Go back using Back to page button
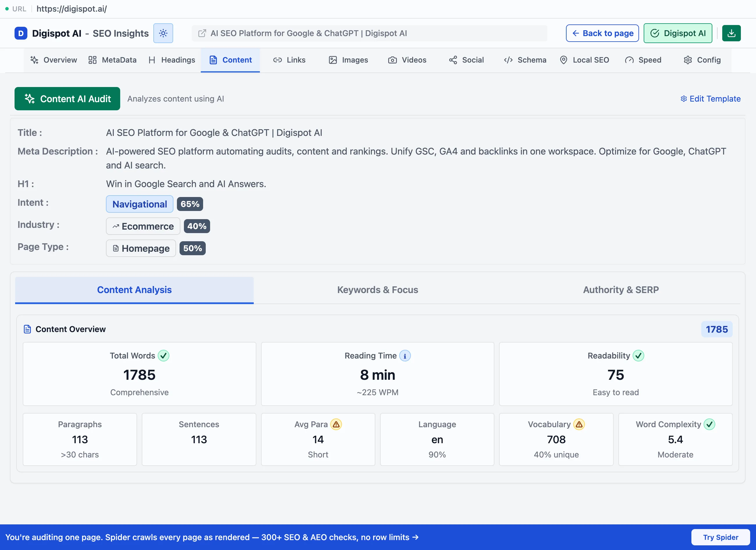The width and height of the screenshot is (756, 550). point(602,33)
